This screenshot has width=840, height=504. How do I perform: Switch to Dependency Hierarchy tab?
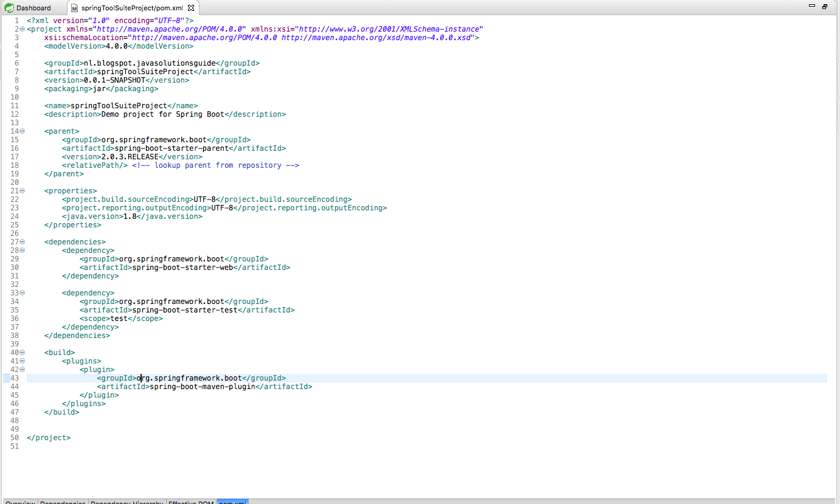point(127,502)
